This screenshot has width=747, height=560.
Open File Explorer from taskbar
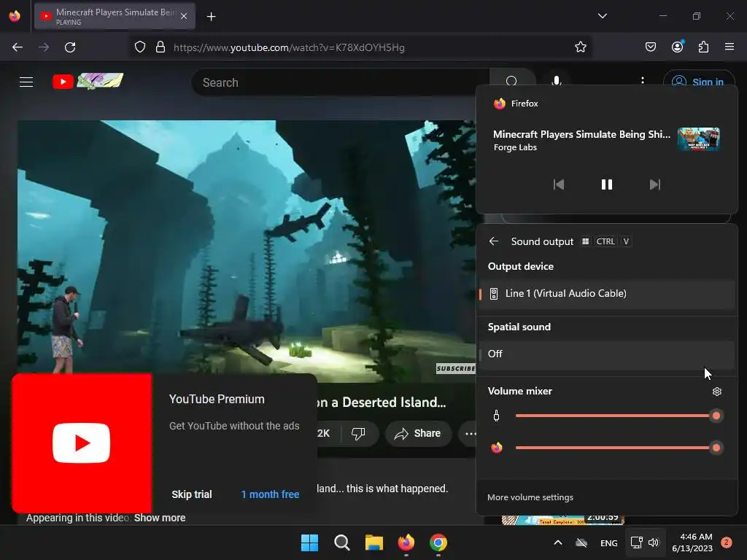[x=374, y=542]
